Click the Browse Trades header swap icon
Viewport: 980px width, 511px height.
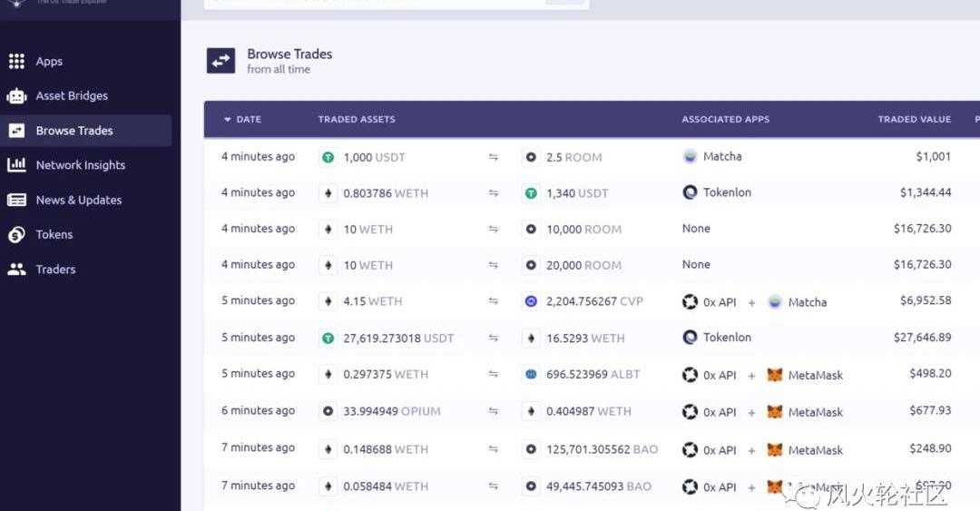[220, 61]
